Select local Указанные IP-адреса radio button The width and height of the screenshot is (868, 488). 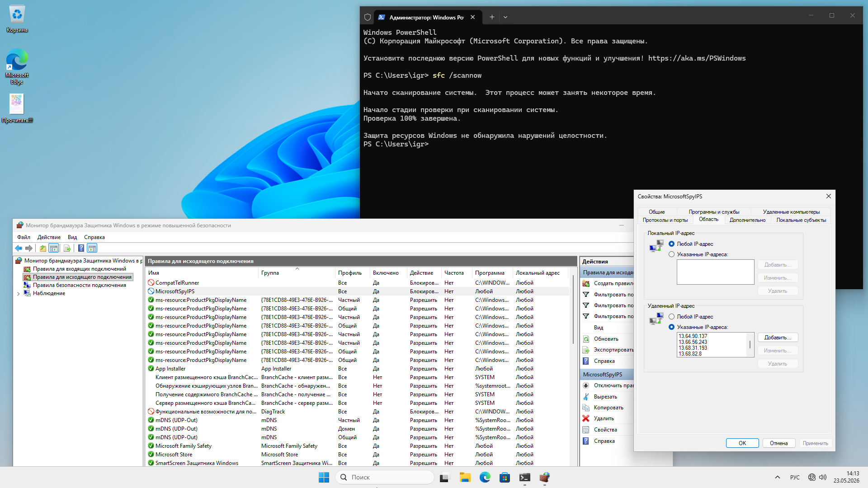(x=672, y=254)
